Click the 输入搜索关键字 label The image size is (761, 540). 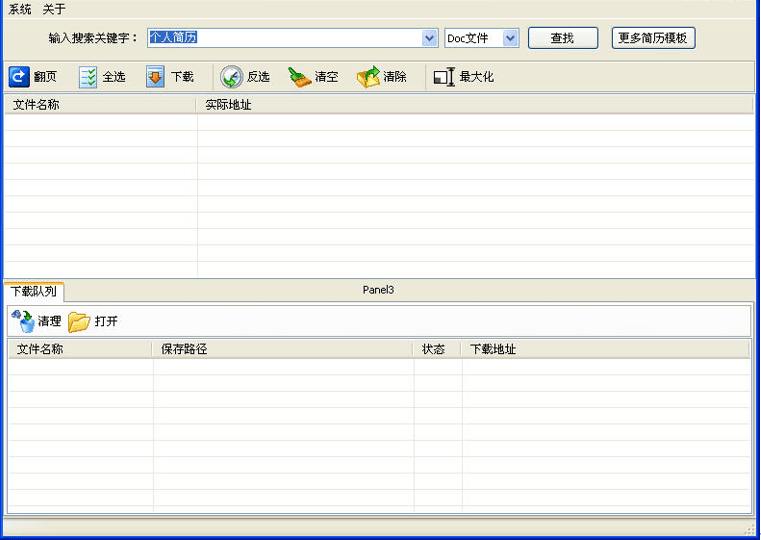point(93,38)
